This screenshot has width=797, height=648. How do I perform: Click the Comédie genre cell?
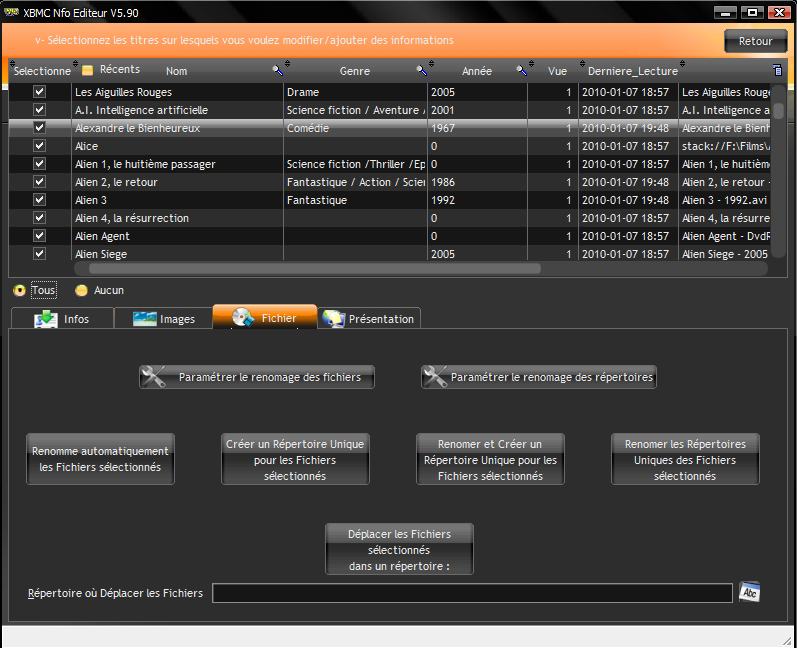click(355, 128)
